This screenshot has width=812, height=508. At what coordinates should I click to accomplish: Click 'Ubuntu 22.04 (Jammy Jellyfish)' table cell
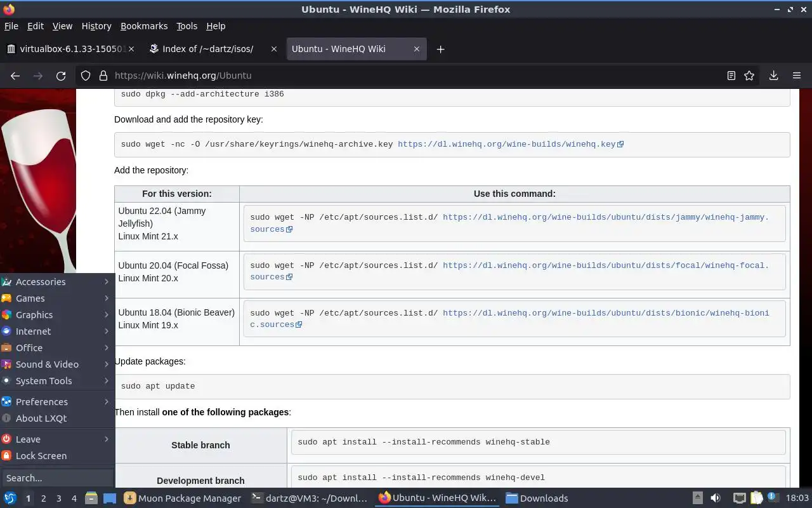click(177, 227)
